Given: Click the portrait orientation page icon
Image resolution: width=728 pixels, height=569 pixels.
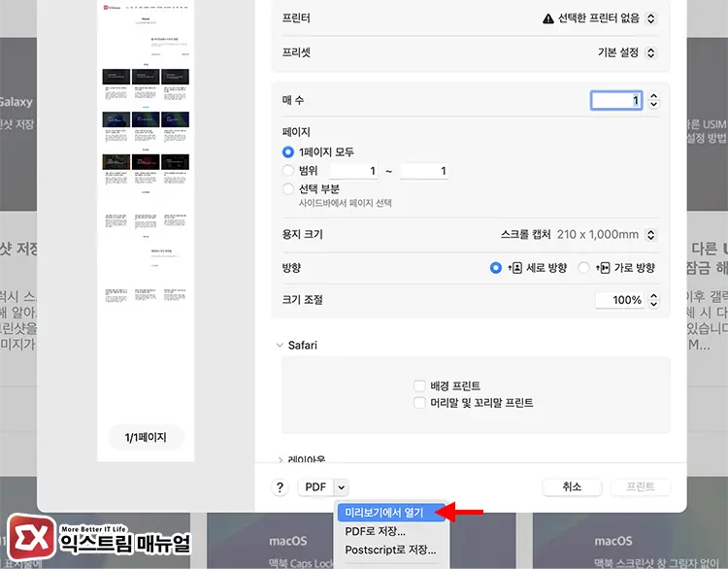Looking at the screenshot, I should coord(515,268).
